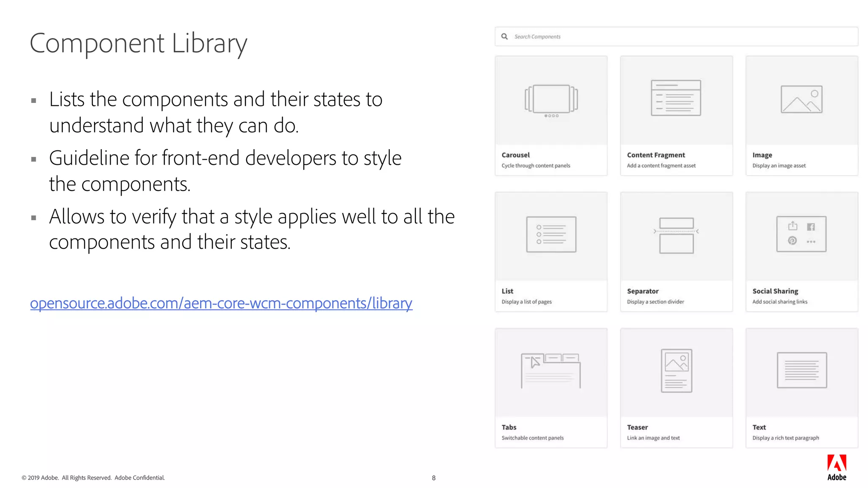Viewport: 868px width, 488px height.
Task: Click 'Add a content fragment asset' description
Action: pyautogui.click(x=661, y=166)
